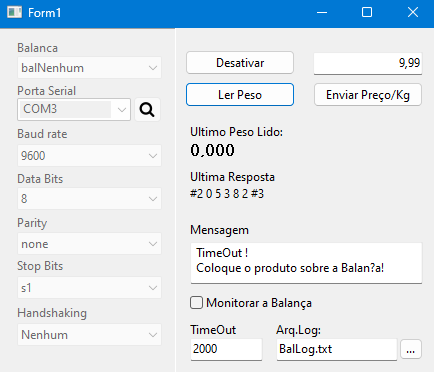Click the Ler Peso button
This screenshot has width=434, height=372.
point(240,95)
